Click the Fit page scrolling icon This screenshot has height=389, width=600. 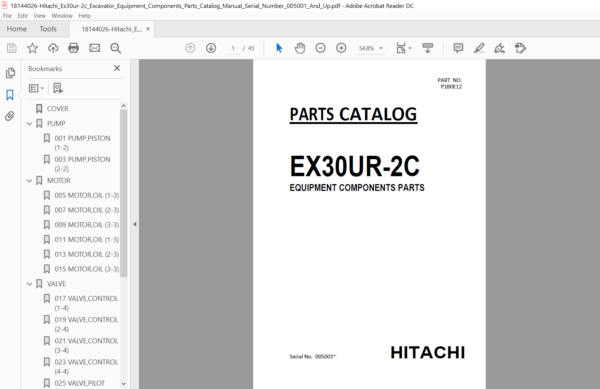401,48
